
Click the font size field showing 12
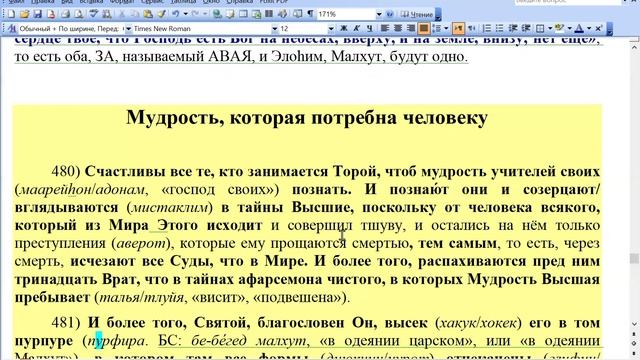(303, 29)
